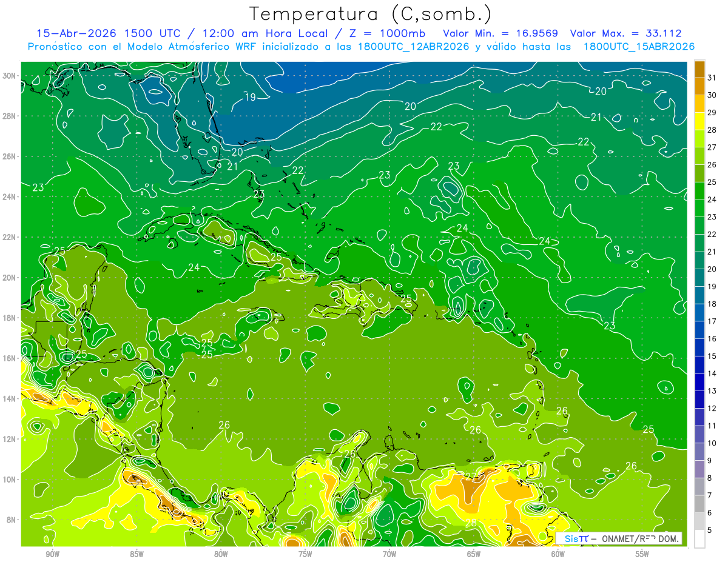Screen dimensions: 728x562
Task: Click the 18N latitude axis label
Action: [10, 318]
